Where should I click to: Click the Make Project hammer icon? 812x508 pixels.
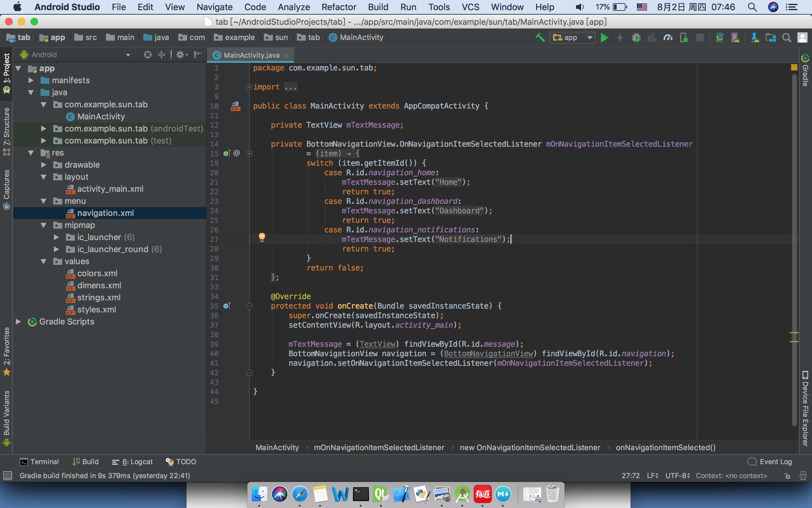point(540,38)
